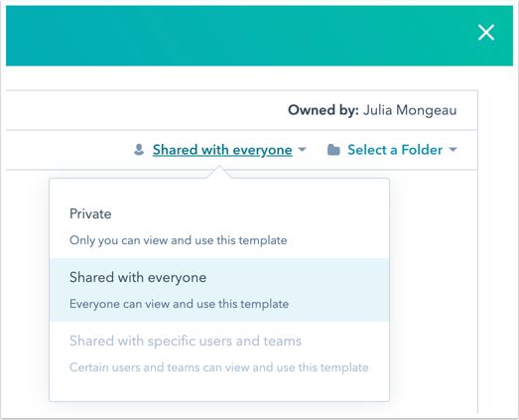
Task: Click 'Only you can view' description text
Action: tap(178, 240)
